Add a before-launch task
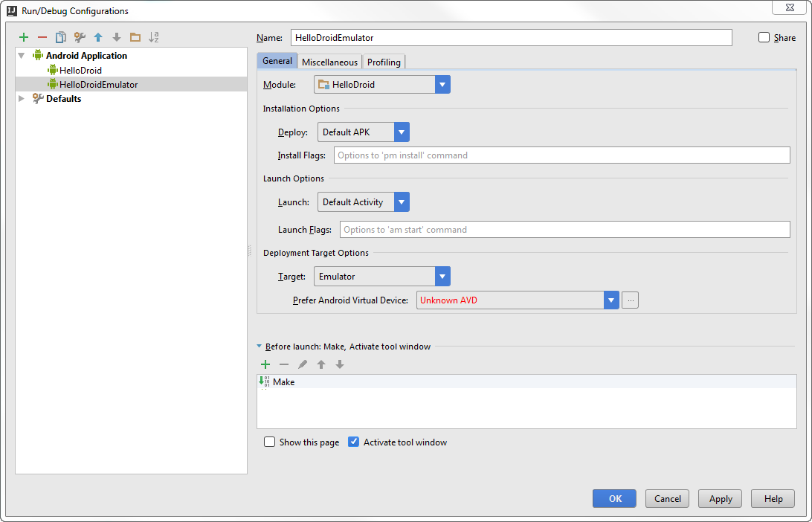 tap(265, 364)
